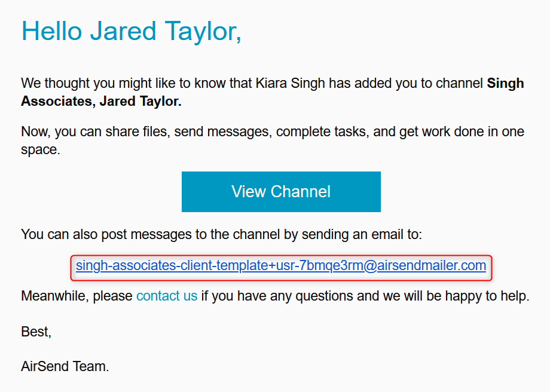
Task: Click the 'Now, you can share files' paragraph
Action: tap(273, 140)
